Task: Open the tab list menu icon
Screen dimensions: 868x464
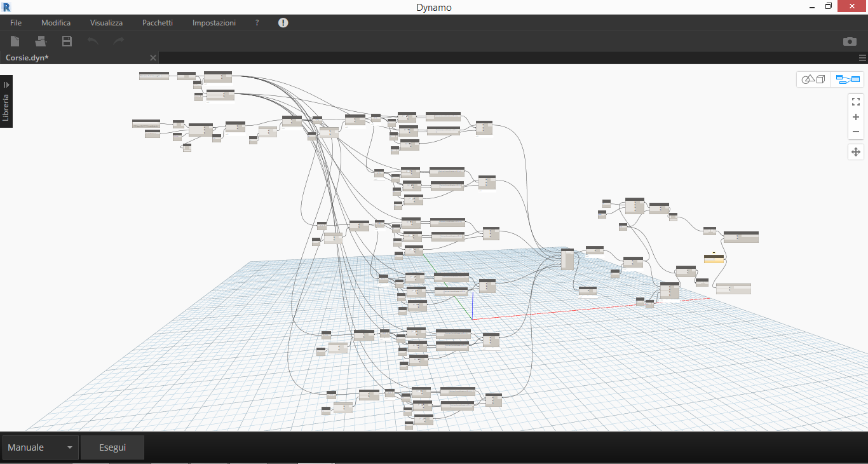Action: [862, 58]
